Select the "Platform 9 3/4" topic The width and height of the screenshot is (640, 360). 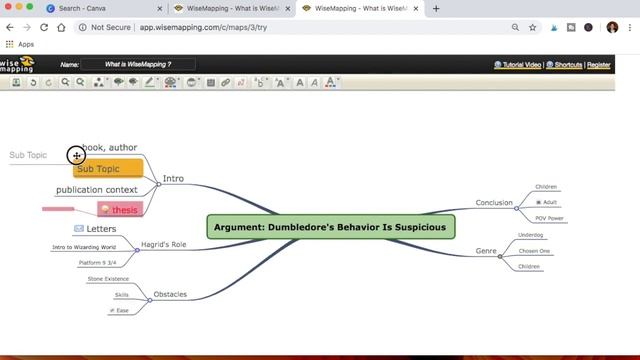click(98, 263)
